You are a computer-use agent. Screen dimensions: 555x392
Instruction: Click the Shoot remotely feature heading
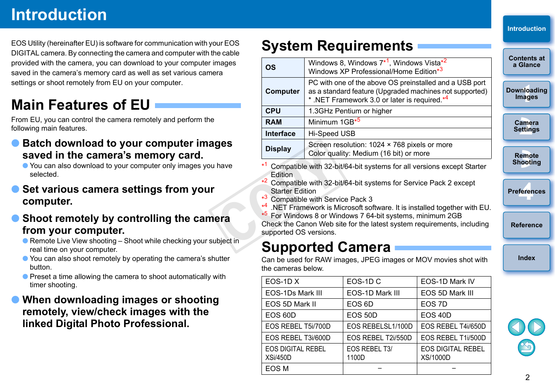126,224
